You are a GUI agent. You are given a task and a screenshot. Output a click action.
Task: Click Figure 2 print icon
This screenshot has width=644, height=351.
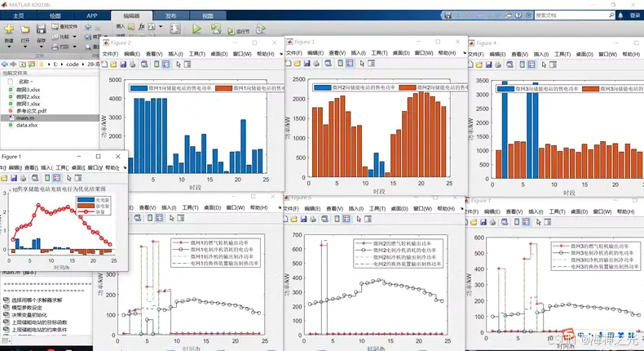pyautogui.click(x=133, y=64)
